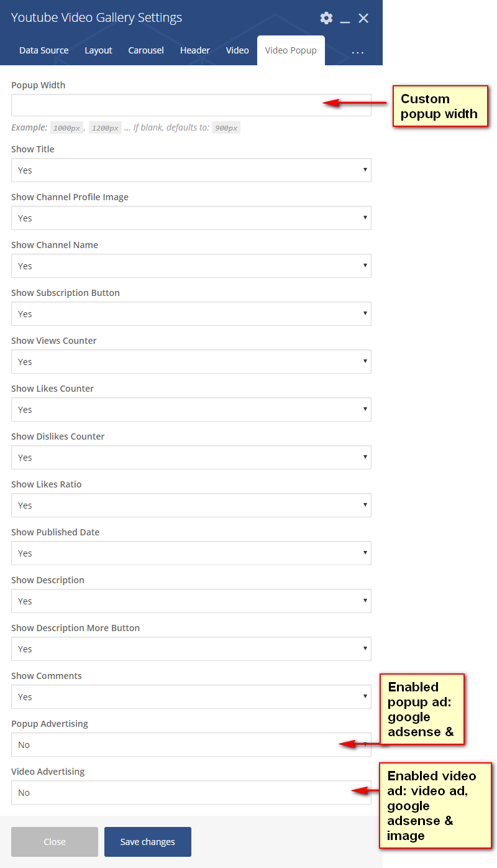
Task: Open the settings gear icon
Action: pyautogui.click(x=326, y=18)
